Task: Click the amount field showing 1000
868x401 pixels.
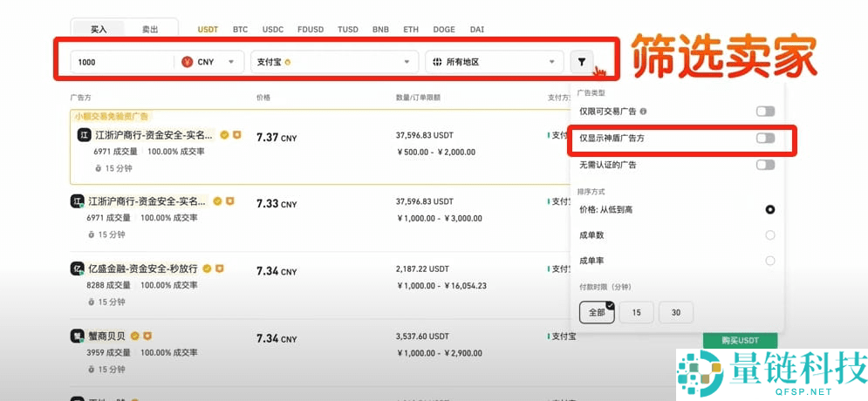Action: (122, 62)
